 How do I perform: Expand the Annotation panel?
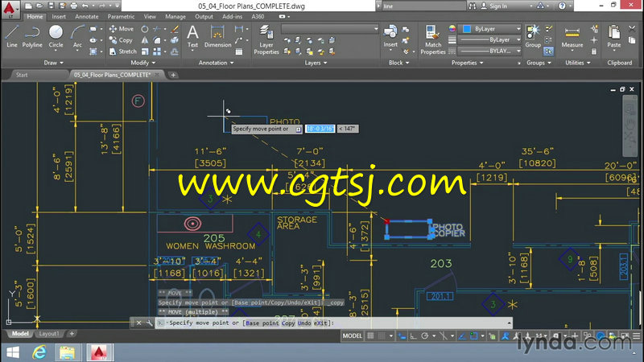tap(216, 63)
